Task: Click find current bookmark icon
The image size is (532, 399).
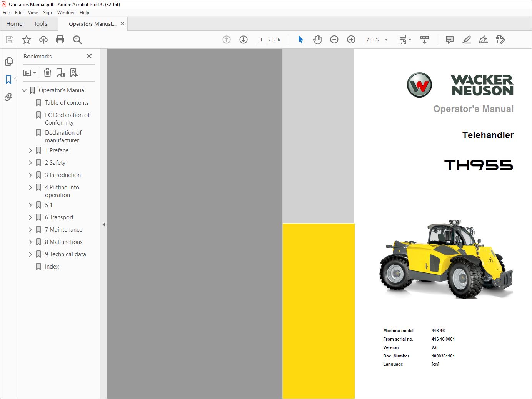Action: 74,73
